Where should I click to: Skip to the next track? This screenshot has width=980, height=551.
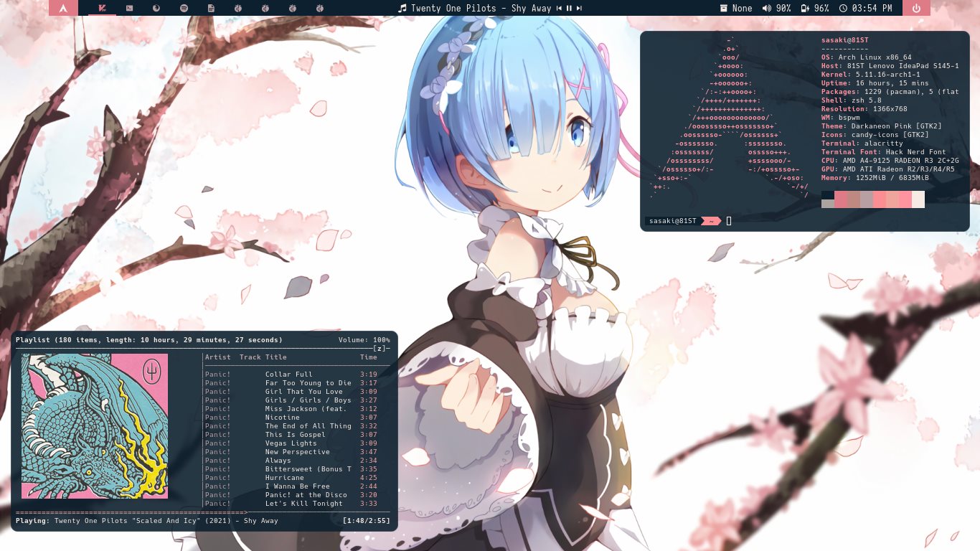pos(579,8)
